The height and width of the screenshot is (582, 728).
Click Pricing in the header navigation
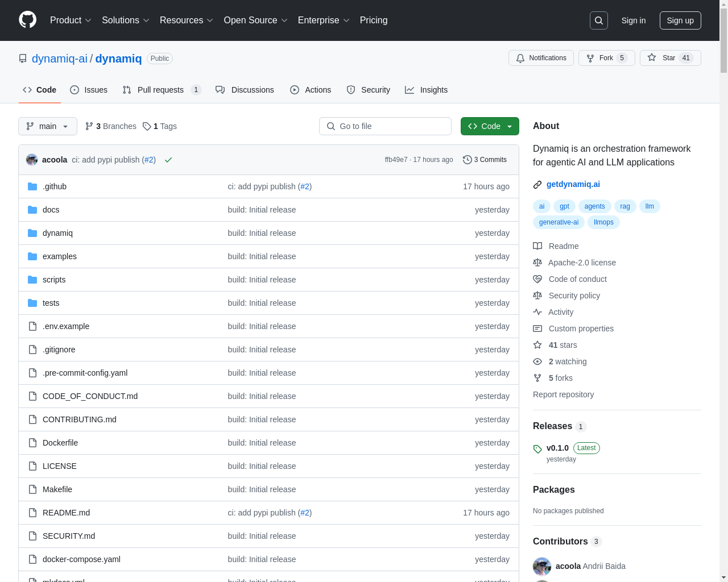click(374, 20)
